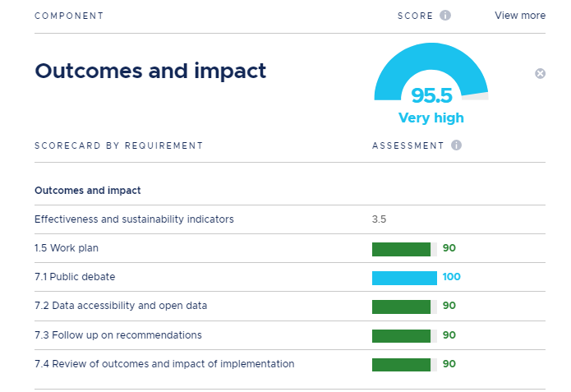Click the 7.2 Data accessibility score bar
The width and height of the screenshot is (571, 392).
point(402,307)
